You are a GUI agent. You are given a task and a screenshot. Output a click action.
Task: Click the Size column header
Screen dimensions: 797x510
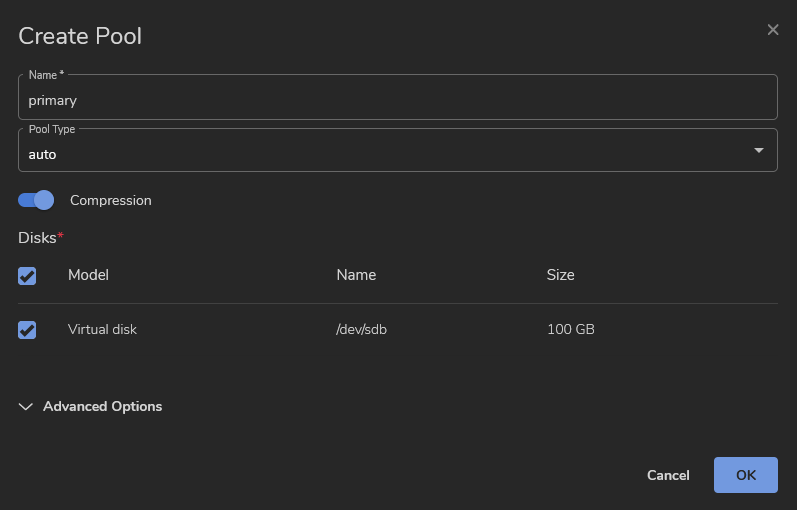point(560,275)
